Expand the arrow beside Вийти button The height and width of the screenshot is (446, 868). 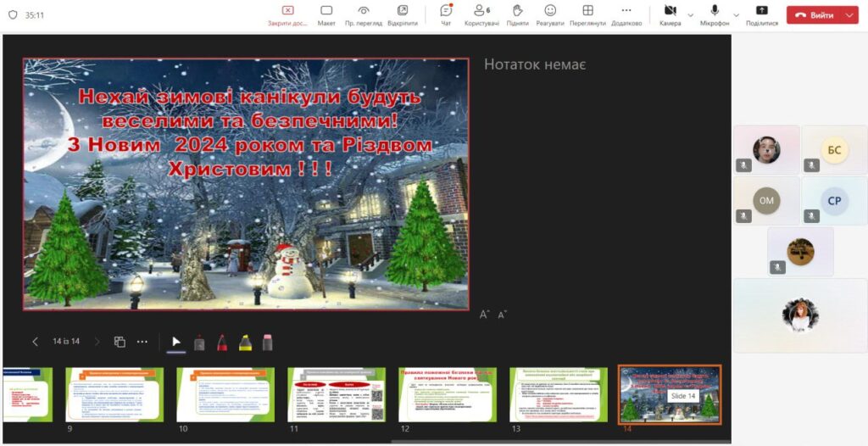point(849,15)
